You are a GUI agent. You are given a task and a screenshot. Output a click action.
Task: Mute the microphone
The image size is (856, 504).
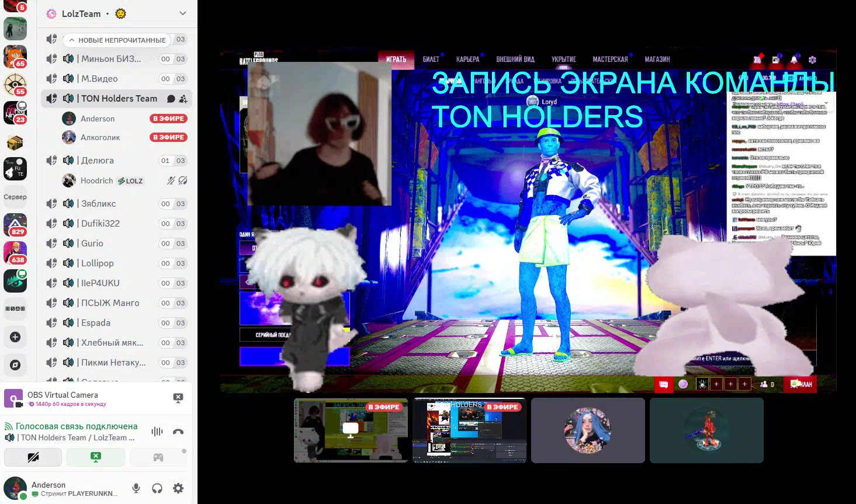tap(136, 488)
